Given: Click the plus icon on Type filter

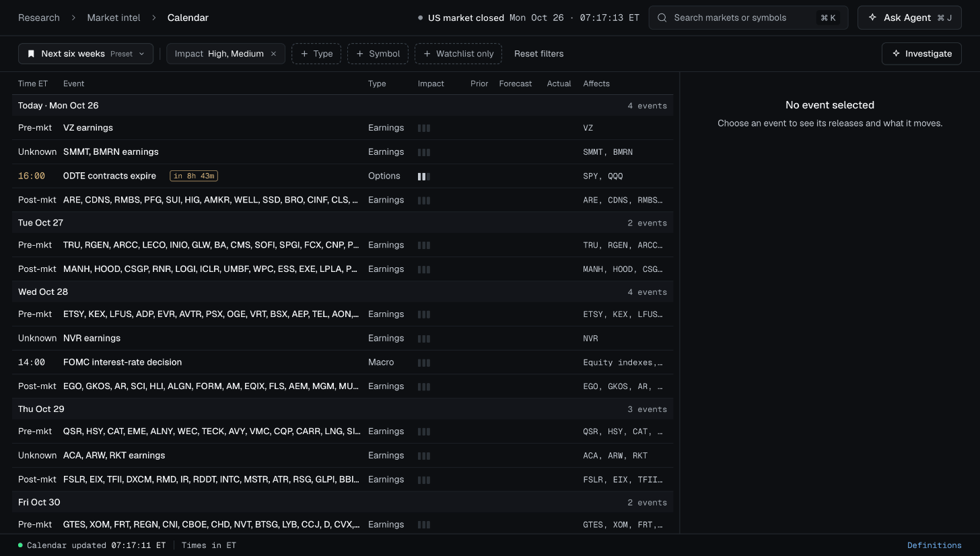Looking at the screenshot, I should coord(304,54).
